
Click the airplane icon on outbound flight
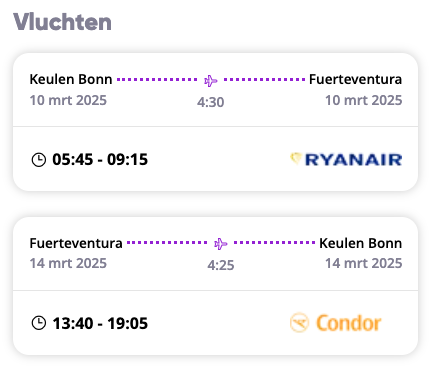(x=211, y=80)
